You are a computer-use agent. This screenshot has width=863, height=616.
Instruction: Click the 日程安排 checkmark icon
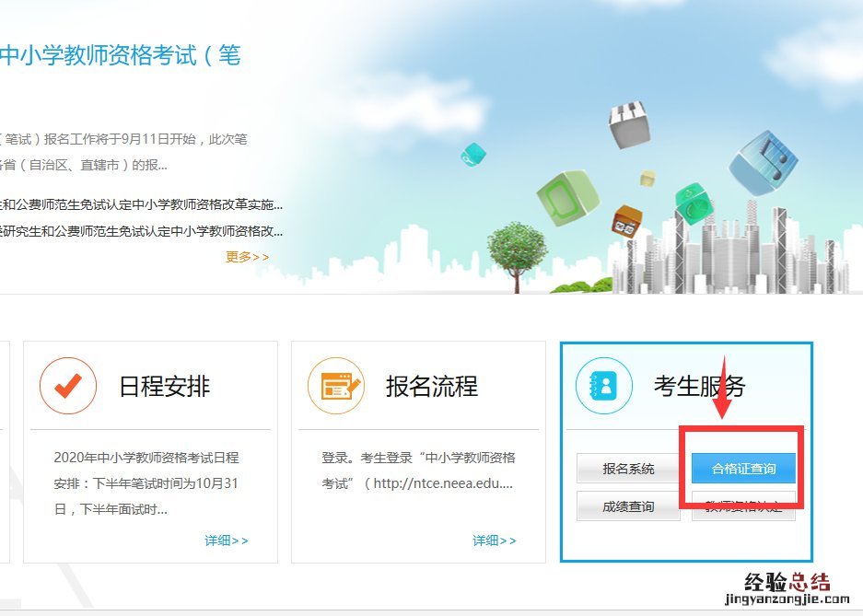click(x=68, y=386)
